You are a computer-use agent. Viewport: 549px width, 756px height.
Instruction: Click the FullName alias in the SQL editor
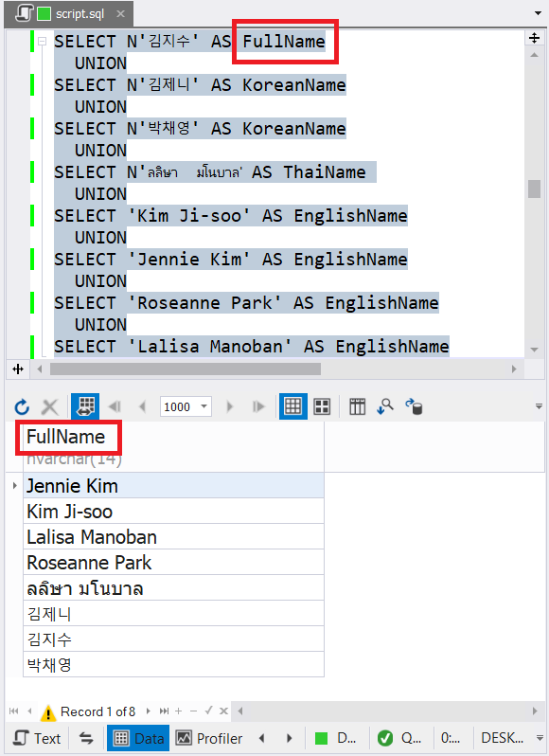pos(284,42)
